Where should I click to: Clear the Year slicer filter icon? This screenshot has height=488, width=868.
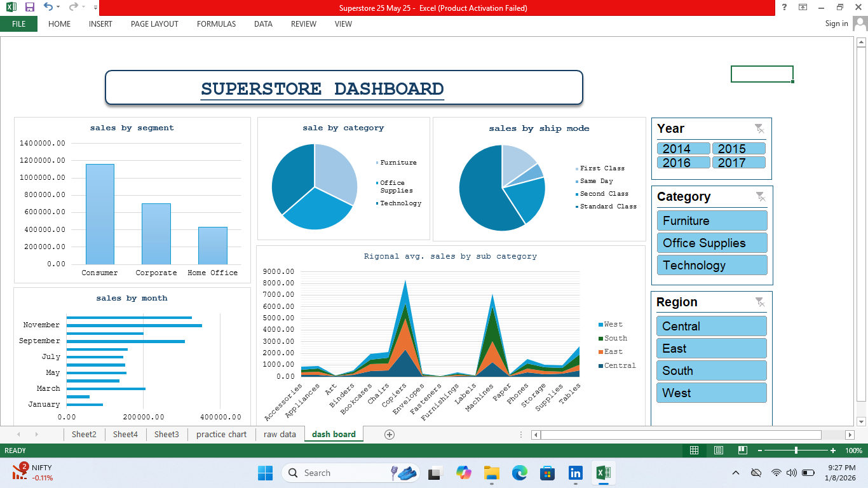click(x=759, y=129)
